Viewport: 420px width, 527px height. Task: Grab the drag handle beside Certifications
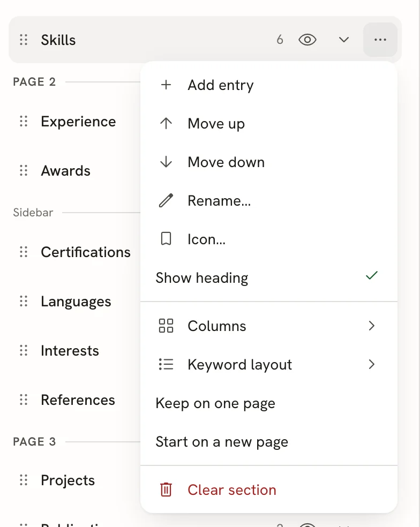(24, 252)
